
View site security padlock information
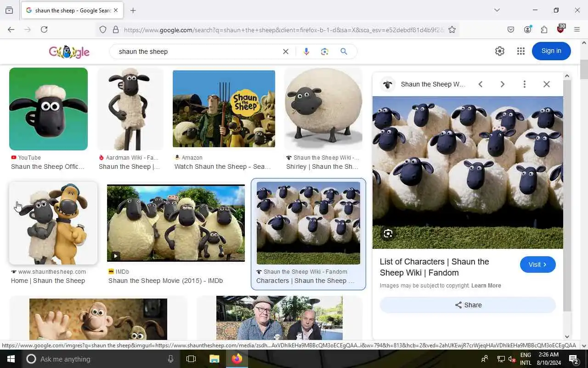click(116, 29)
